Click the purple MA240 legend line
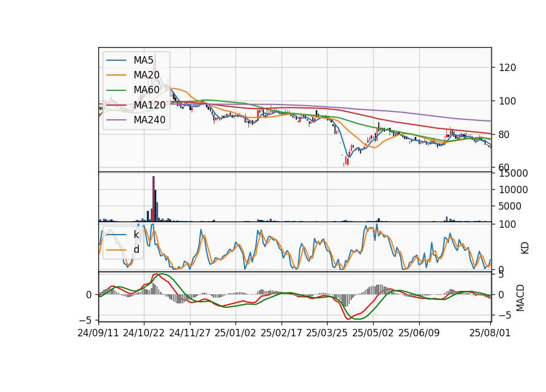 (116, 120)
